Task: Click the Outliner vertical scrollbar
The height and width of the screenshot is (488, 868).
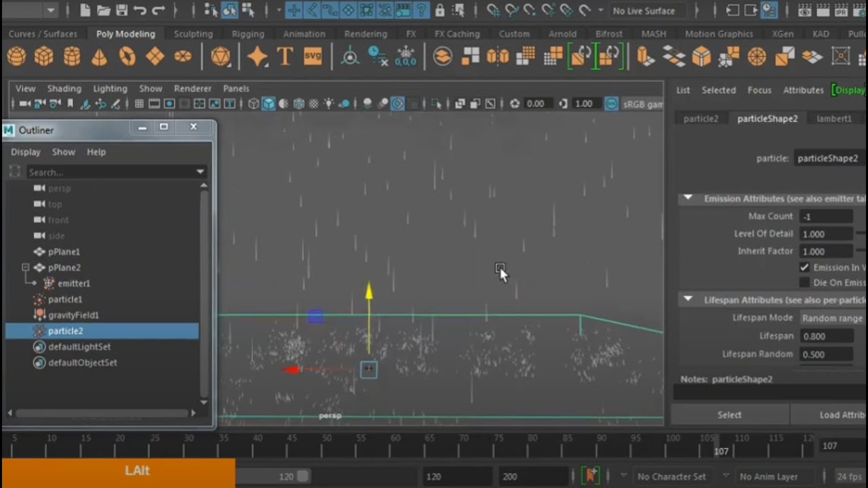Action: coord(204,293)
